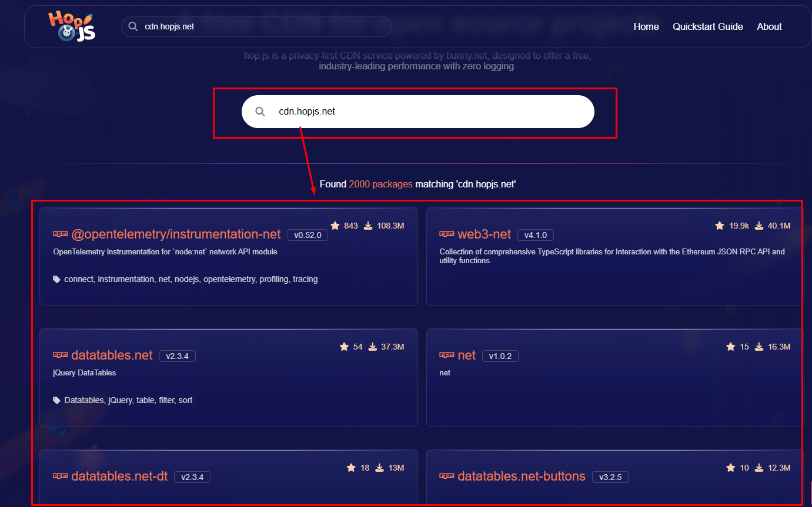Click the star icon next to 54
812x507 pixels.
[344, 347]
